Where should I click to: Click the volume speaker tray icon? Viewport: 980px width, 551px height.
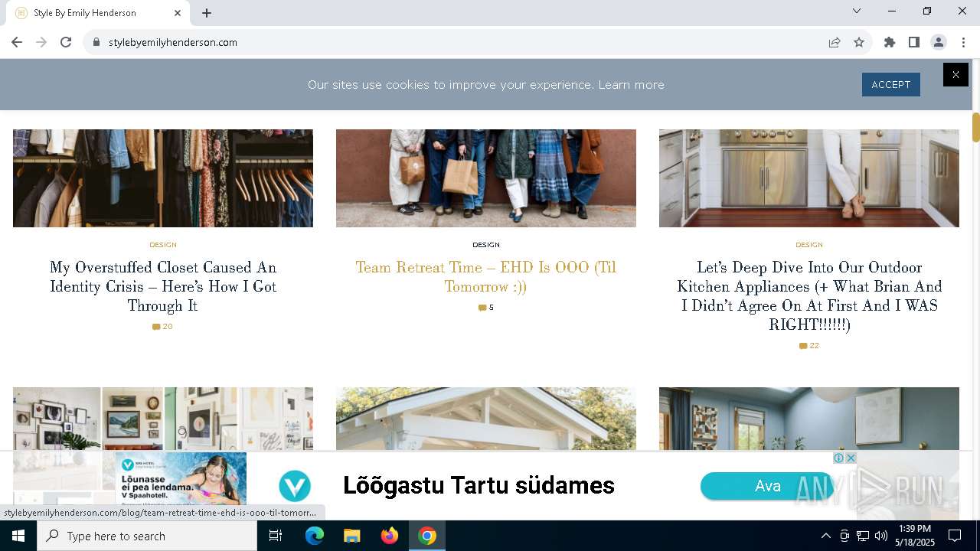[881, 536]
